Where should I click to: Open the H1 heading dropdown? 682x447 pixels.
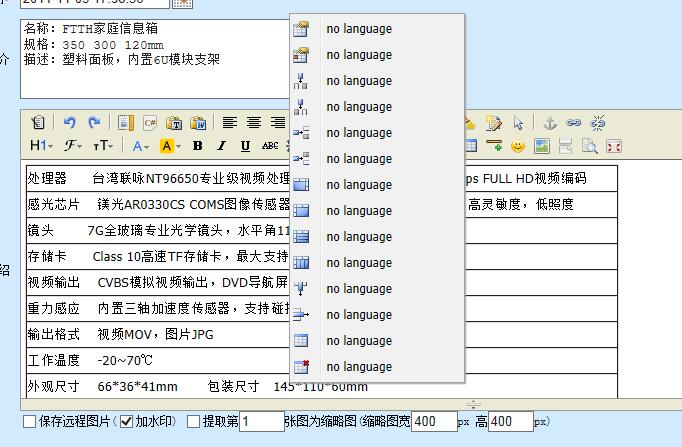pos(41,146)
